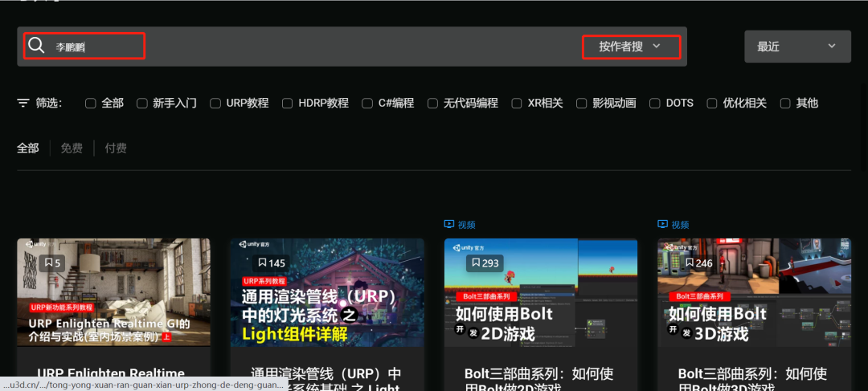
Task: Expand the 最近 sort dropdown
Action: pos(797,47)
